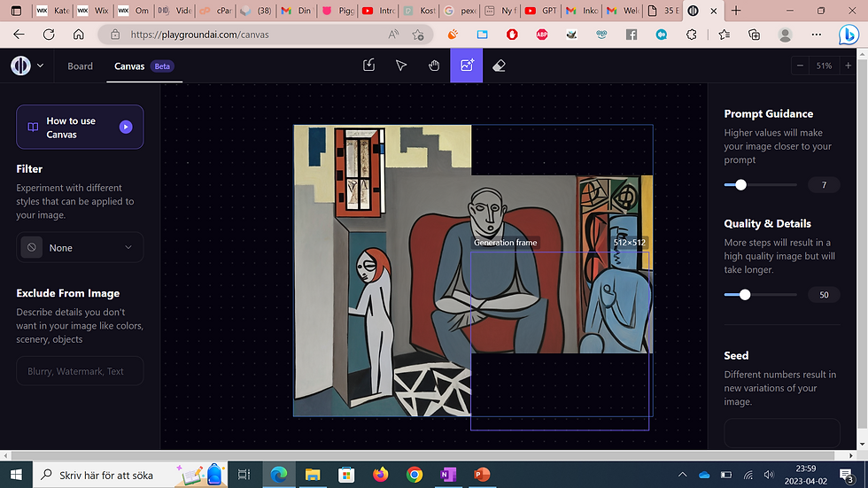The width and height of the screenshot is (868, 488).
Task: Open PowerPoint from the taskbar
Action: click(482, 474)
